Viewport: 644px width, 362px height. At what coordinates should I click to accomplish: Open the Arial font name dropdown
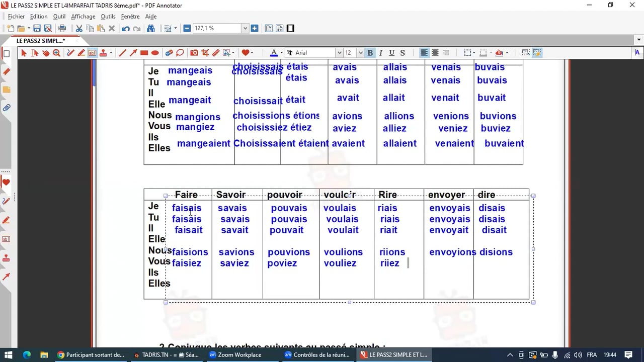tap(339, 53)
